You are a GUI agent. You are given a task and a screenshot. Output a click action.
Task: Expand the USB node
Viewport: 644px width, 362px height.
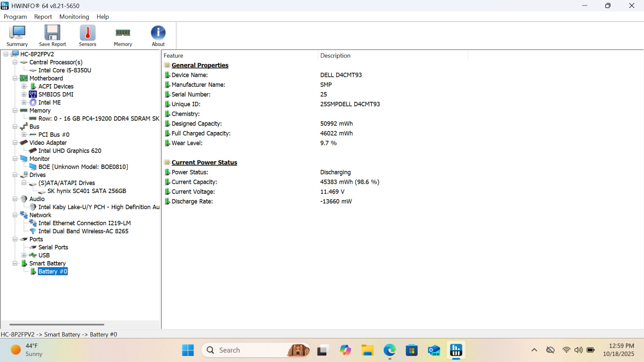(x=24, y=255)
